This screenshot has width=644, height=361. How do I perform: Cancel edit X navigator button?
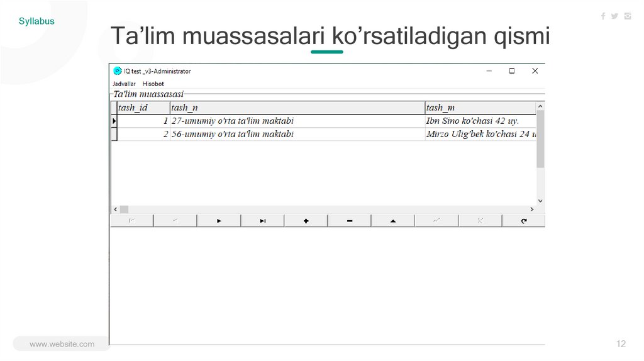coord(480,221)
